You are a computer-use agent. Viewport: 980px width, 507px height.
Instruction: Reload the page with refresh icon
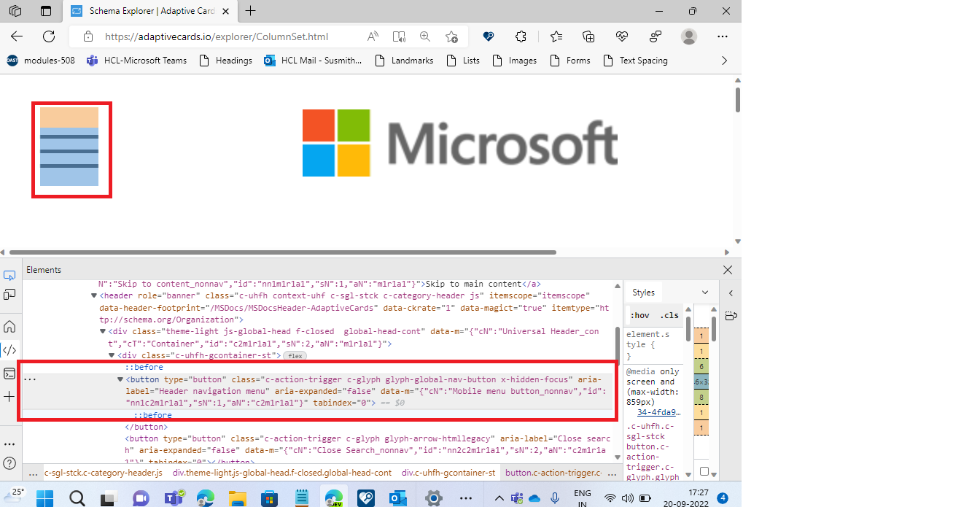tap(49, 36)
